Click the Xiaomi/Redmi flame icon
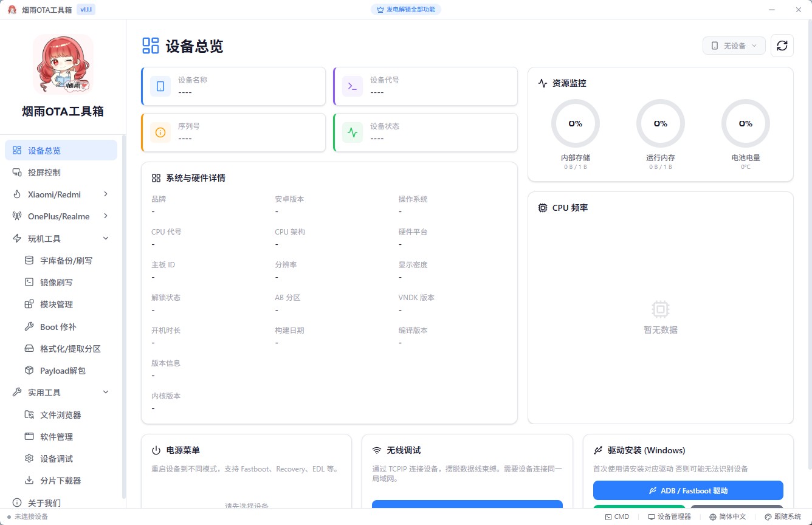Image resolution: width=812 pixels, height=525 pixels. click(17, 194)
